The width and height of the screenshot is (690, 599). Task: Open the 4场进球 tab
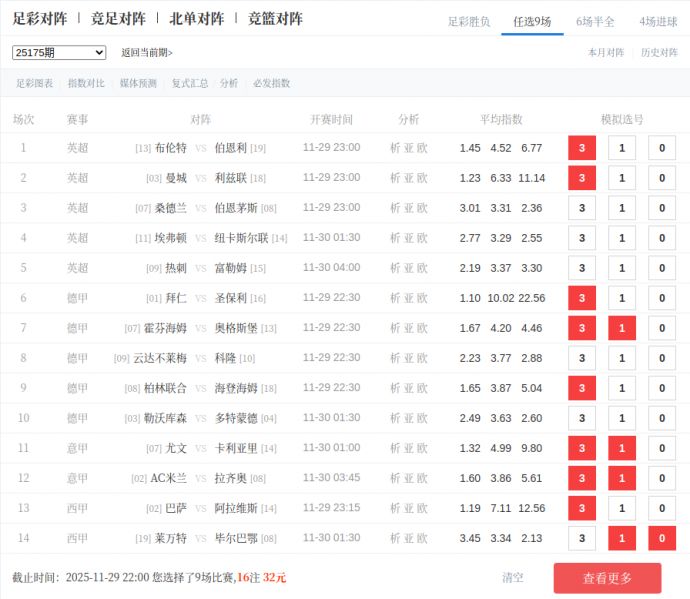(658, 21)
